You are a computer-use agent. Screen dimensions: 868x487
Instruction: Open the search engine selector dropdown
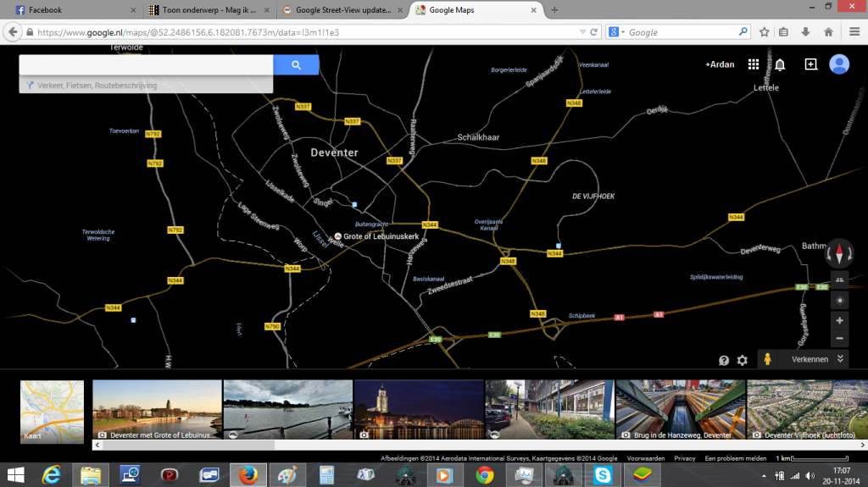617,32
